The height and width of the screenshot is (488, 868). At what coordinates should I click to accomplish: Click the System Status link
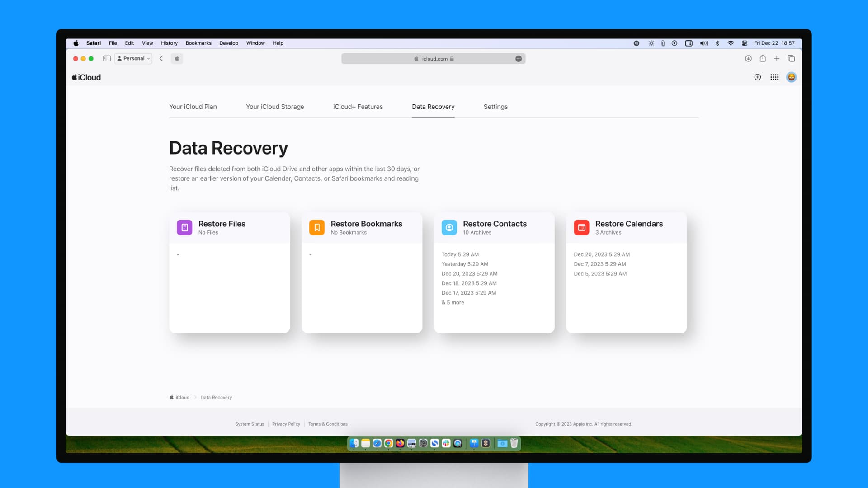(x=249, y=424)
